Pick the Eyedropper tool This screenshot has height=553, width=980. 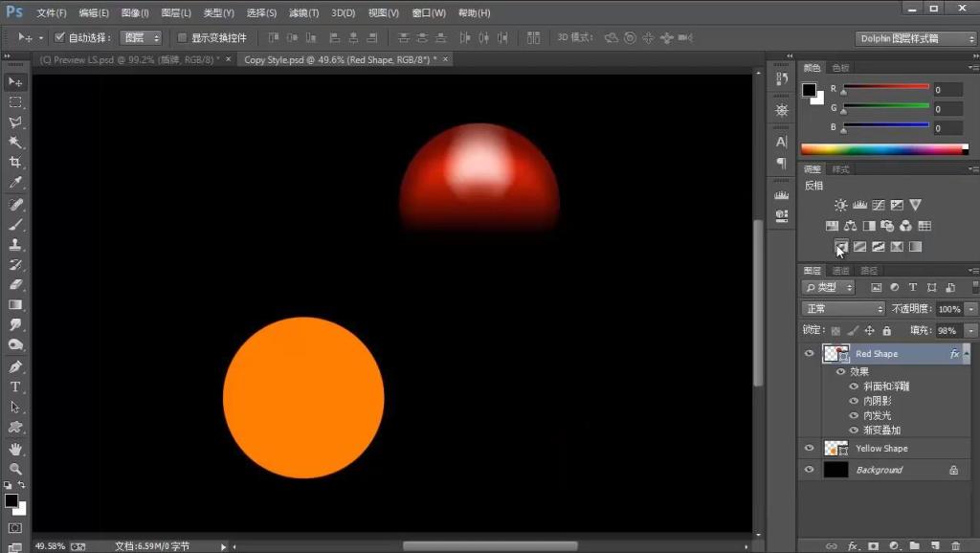coord(15,182)
